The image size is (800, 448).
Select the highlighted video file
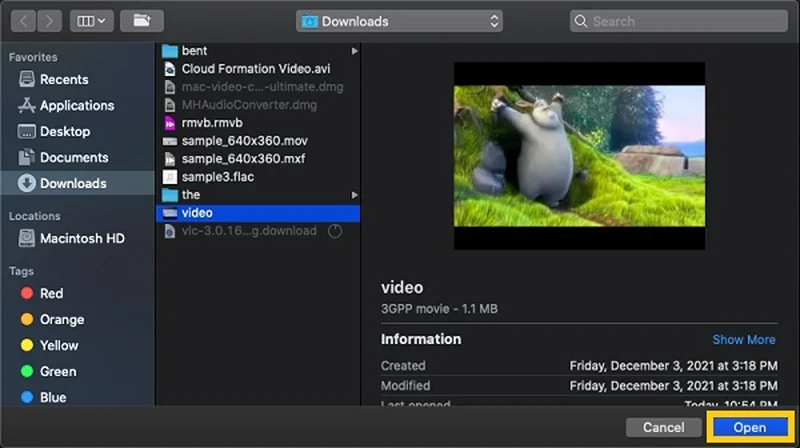point(258,213)
